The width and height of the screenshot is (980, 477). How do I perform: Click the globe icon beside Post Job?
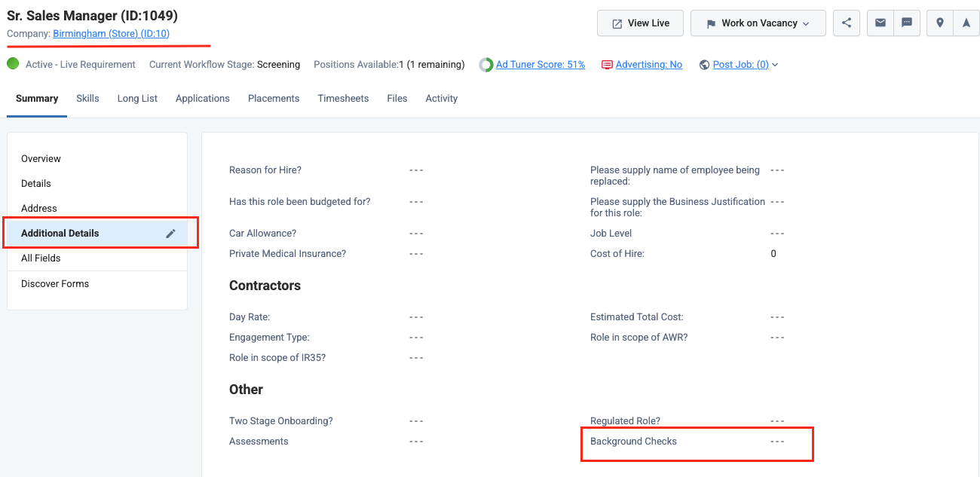(703, 64)
